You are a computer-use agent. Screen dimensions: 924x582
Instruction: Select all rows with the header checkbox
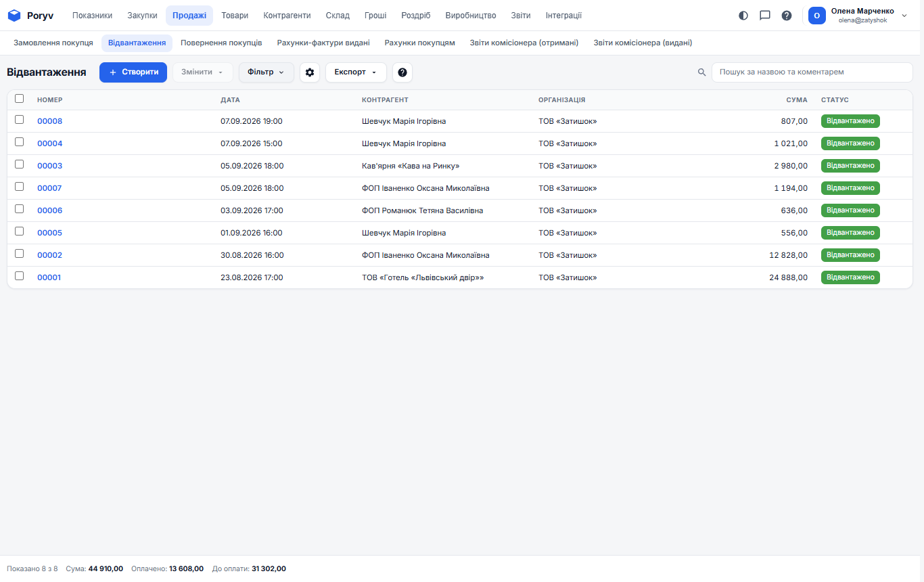tap(20, 98)
